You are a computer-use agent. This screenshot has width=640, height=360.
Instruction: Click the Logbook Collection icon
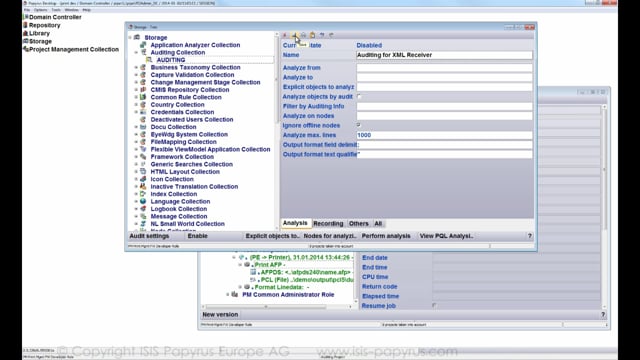coord(143,209)
